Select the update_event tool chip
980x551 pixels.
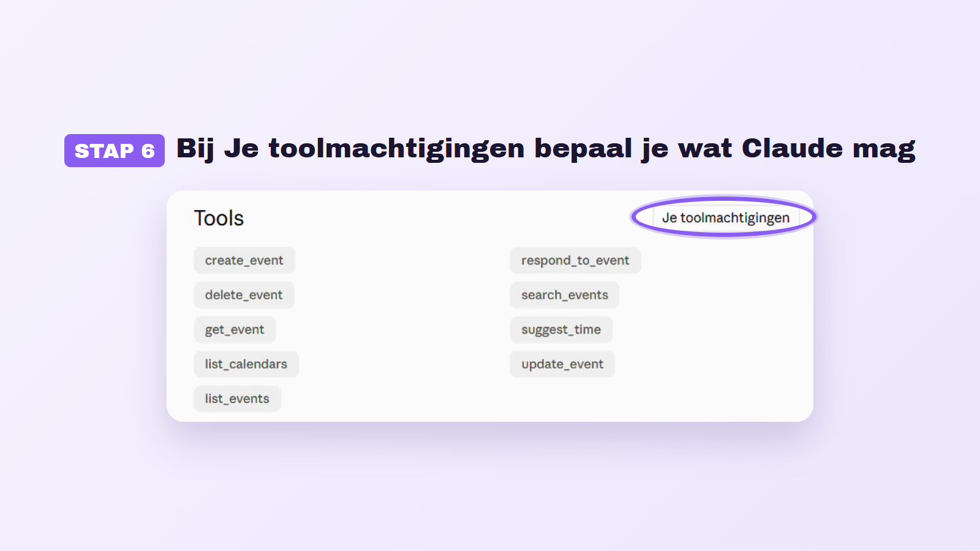(x=562, y=364)
